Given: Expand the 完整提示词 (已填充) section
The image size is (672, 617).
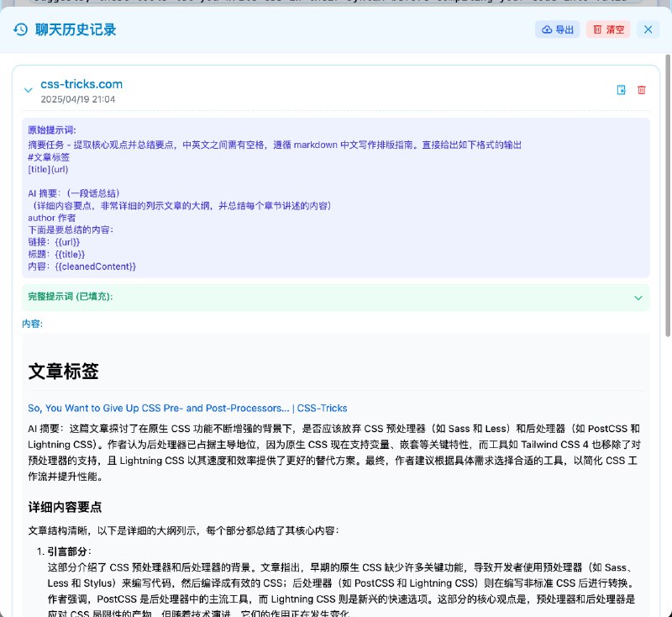Looking at the screenshot, I should [x=336, y=298].
